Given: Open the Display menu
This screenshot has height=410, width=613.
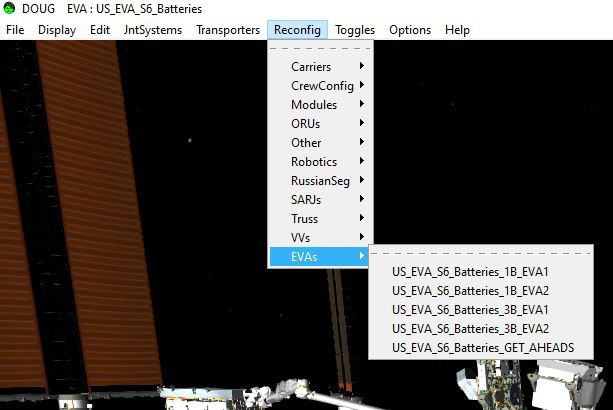Looking at the screenshot, I should pos(57,30).
